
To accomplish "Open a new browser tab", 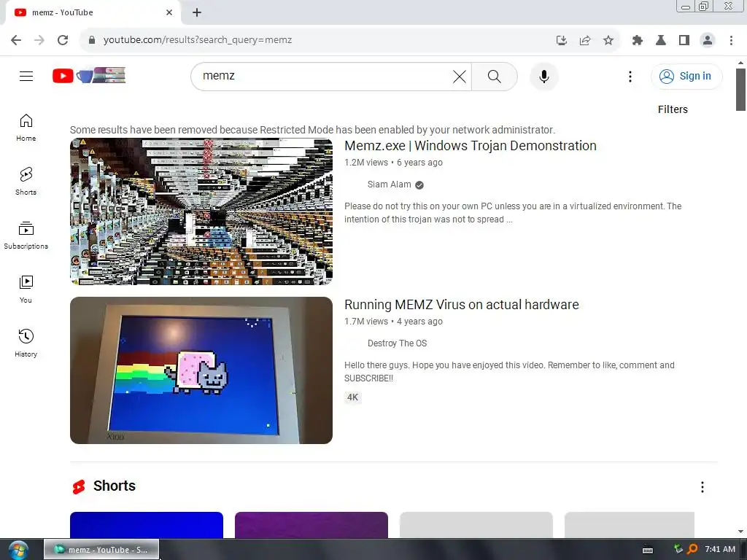I will (x=197, y=13).
